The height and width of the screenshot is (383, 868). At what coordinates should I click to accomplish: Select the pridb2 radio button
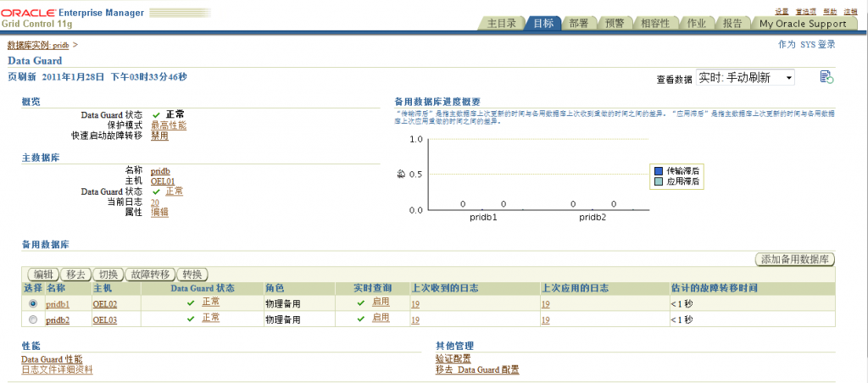click(33, 319)
